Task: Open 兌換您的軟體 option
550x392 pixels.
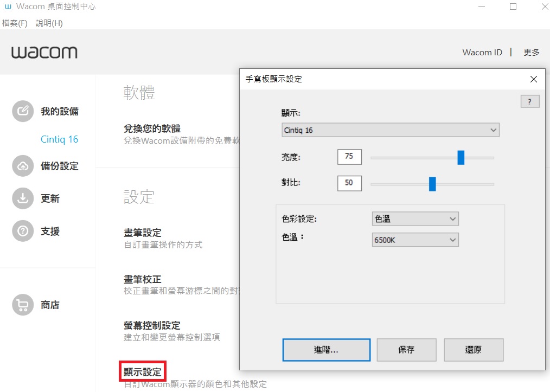Action: pyautogui.click(x=152, y=128)
